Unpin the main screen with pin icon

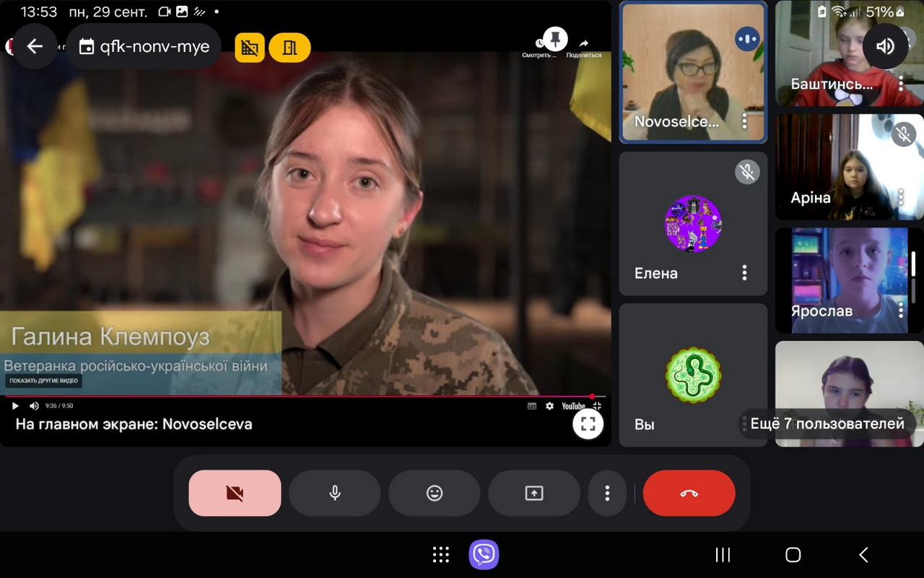coord(554,38)
